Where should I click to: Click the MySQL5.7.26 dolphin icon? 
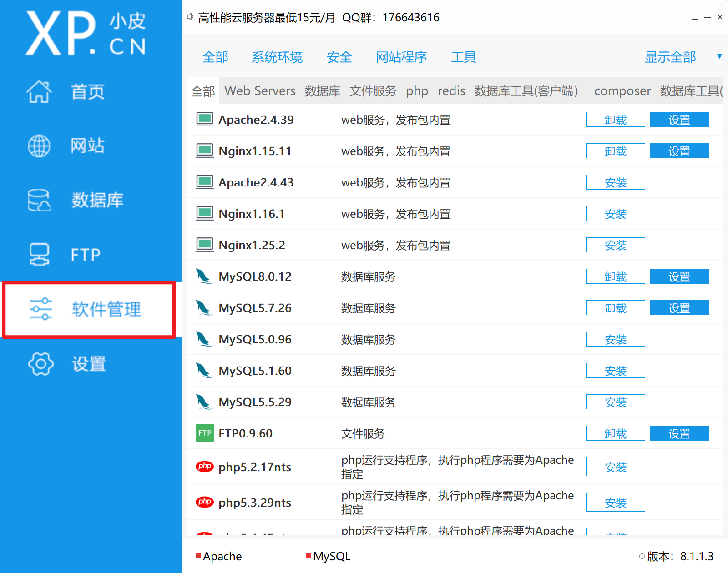click(x=204, y=308)
